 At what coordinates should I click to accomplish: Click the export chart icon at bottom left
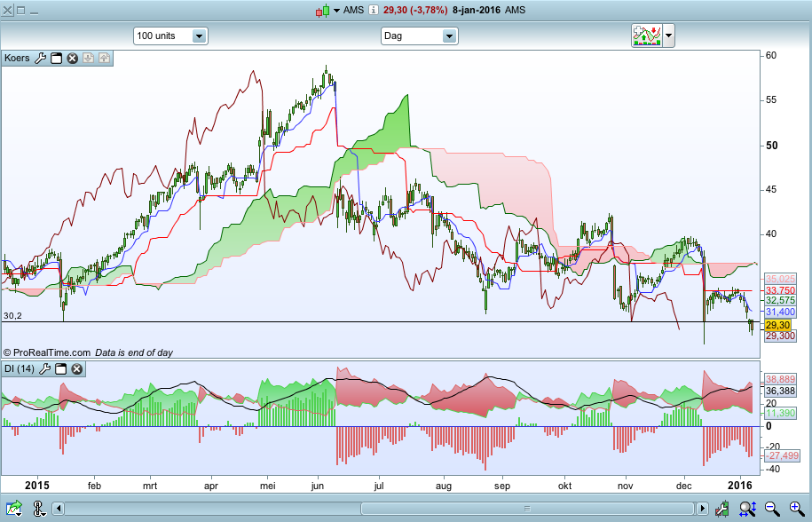pos(14,508)
